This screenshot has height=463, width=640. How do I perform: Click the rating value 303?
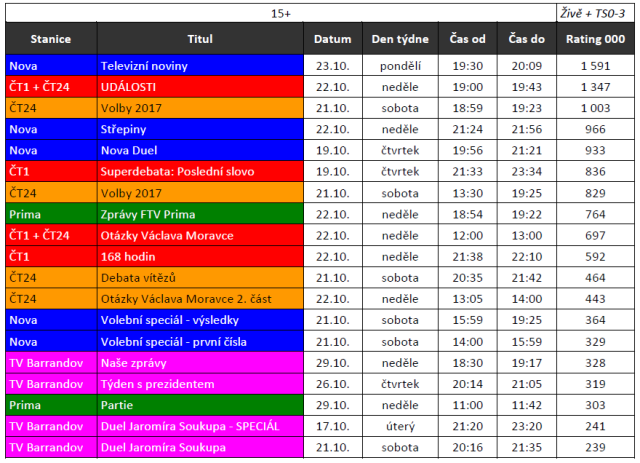click(x=596, y=405)
